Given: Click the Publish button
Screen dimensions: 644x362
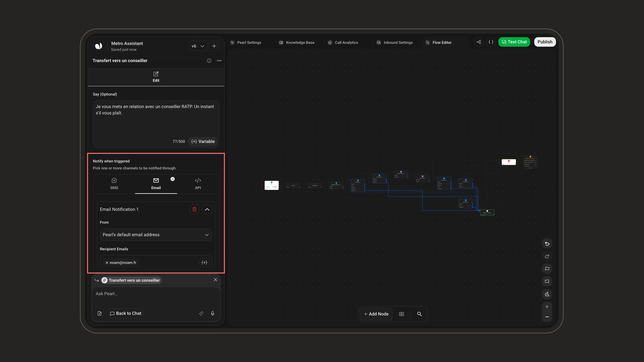Looking at the screenshot, I should 545,42.
